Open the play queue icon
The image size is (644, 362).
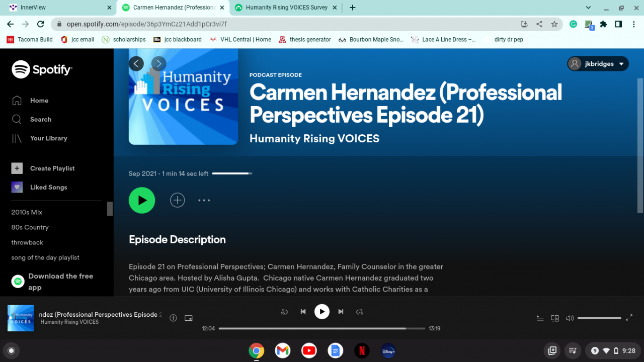tap(540, 318)
